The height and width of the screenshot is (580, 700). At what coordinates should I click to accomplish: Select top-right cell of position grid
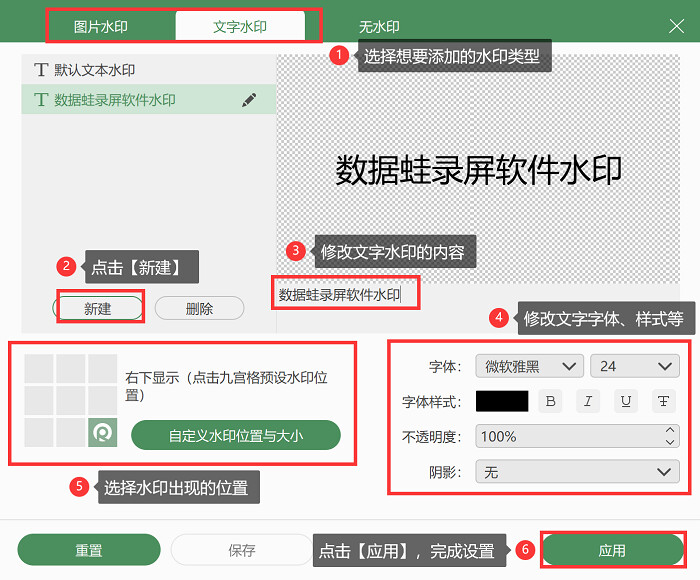click(x=103, y=369)
